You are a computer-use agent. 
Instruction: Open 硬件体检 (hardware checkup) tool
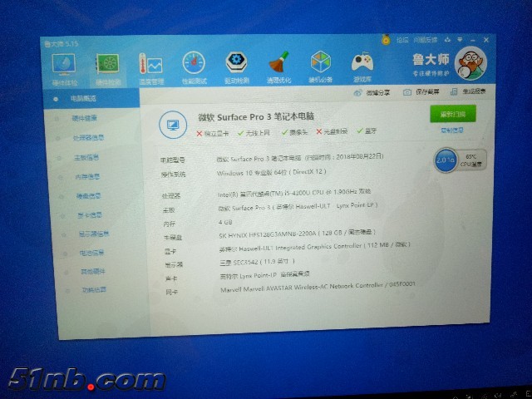click(65, 70)
